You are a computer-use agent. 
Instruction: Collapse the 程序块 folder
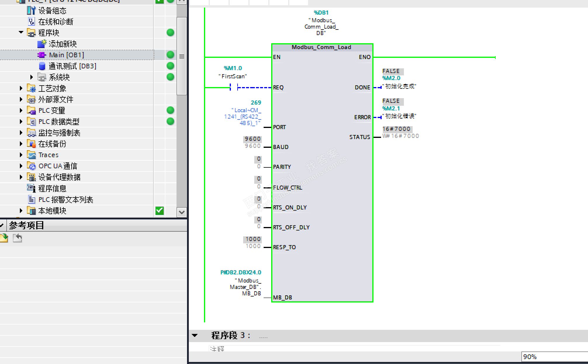point(21,32)
